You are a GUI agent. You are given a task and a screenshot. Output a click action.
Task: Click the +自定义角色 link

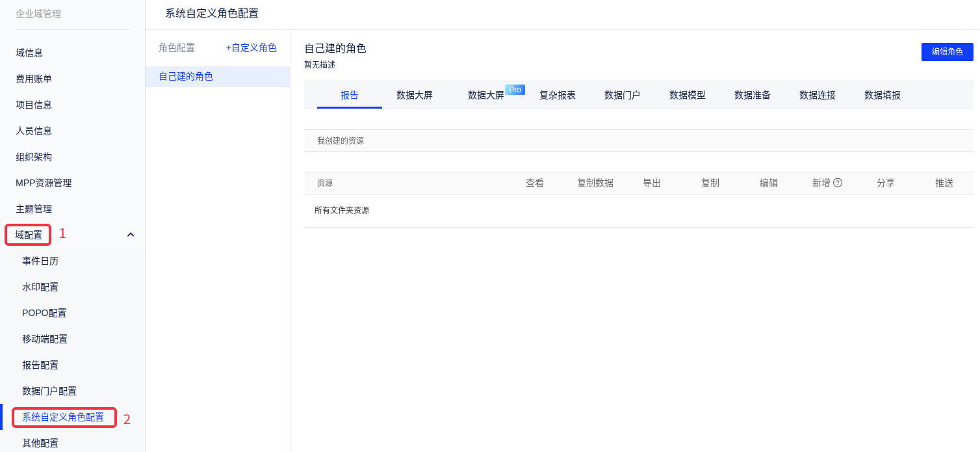[251, 48]
